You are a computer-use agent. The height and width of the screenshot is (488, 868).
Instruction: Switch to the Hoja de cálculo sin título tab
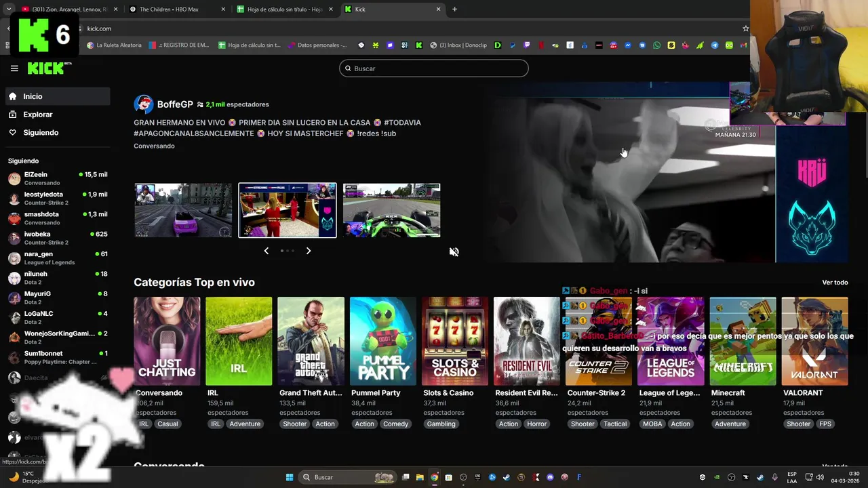pos(285,9)
